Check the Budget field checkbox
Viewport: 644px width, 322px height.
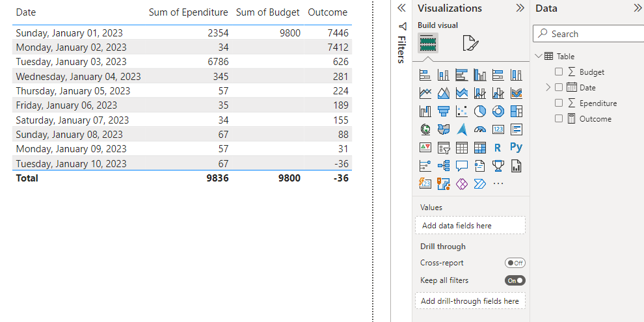[x=559, y=72]
